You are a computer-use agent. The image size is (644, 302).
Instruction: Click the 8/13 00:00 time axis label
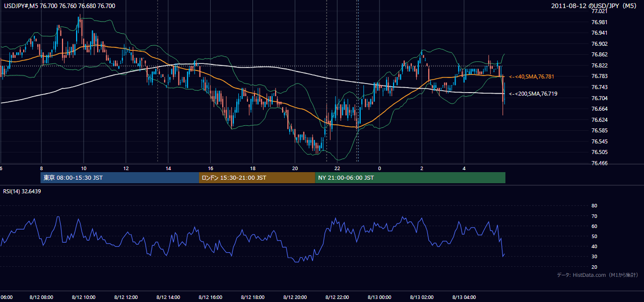tap(380, 297)
